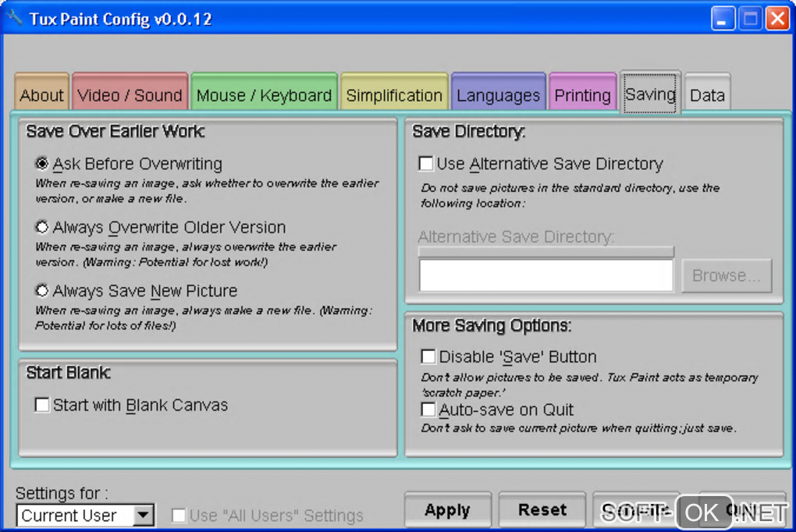Switch to the Video / Sound tab
The image size is (796, 532).
(x=130, y=92)
